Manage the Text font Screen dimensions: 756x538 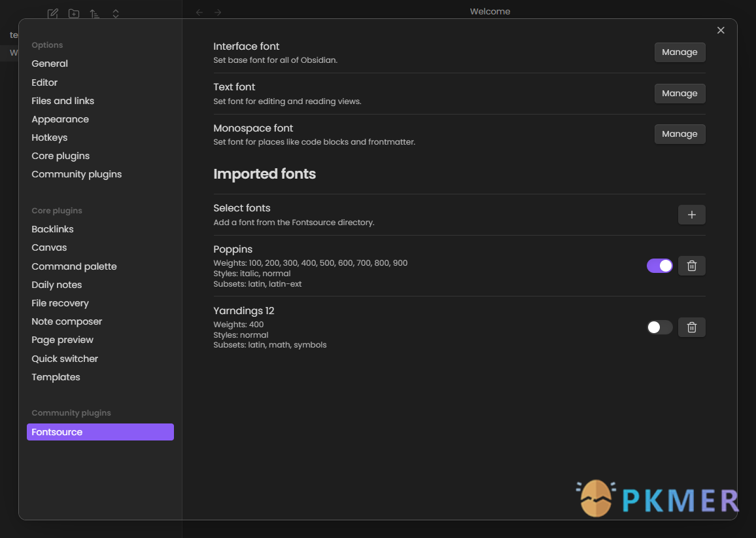point(680,93)
